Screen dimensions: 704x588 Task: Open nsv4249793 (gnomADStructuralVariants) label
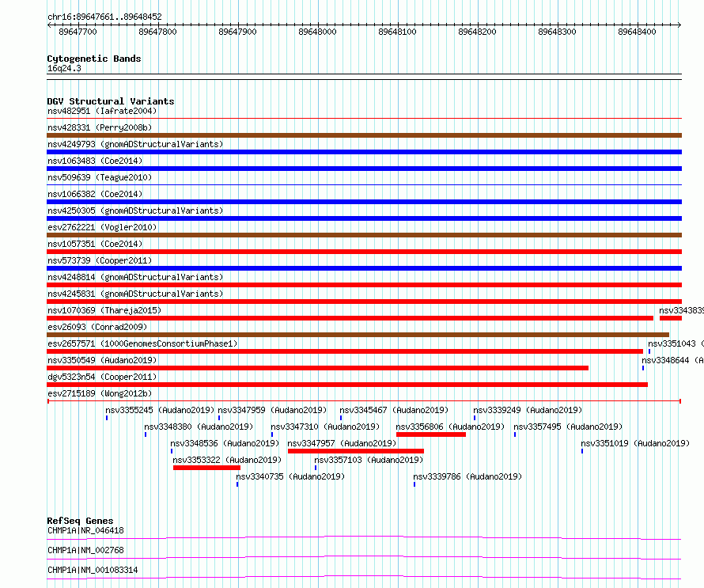coord(135,144)
